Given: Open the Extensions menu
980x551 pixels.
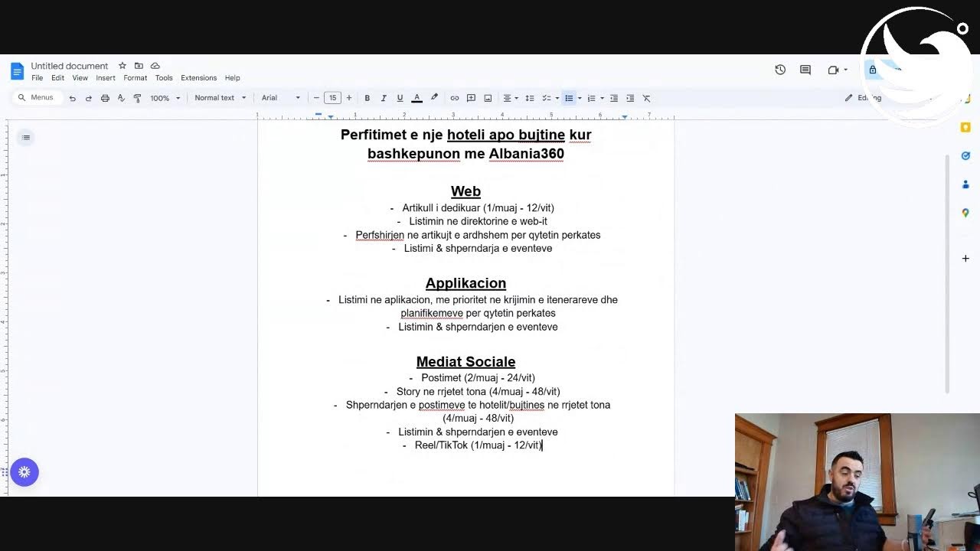Looking at the screenshot, I should click(199, 78).
